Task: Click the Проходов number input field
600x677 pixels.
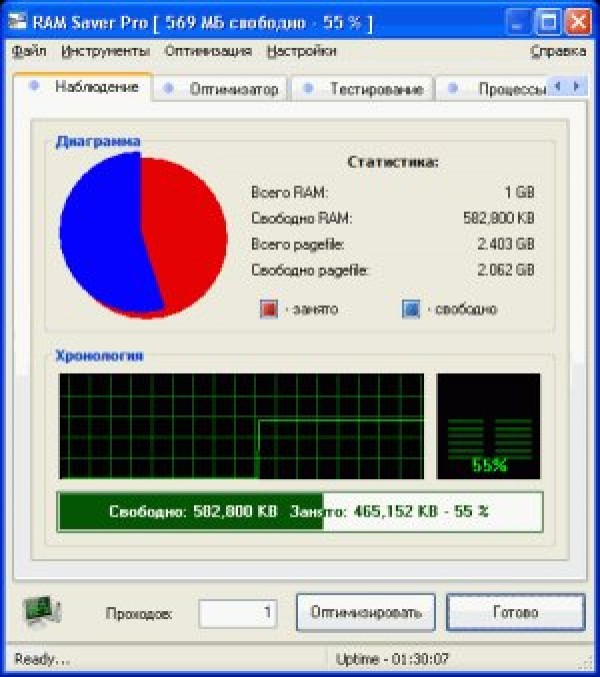Action: point(237,613)
